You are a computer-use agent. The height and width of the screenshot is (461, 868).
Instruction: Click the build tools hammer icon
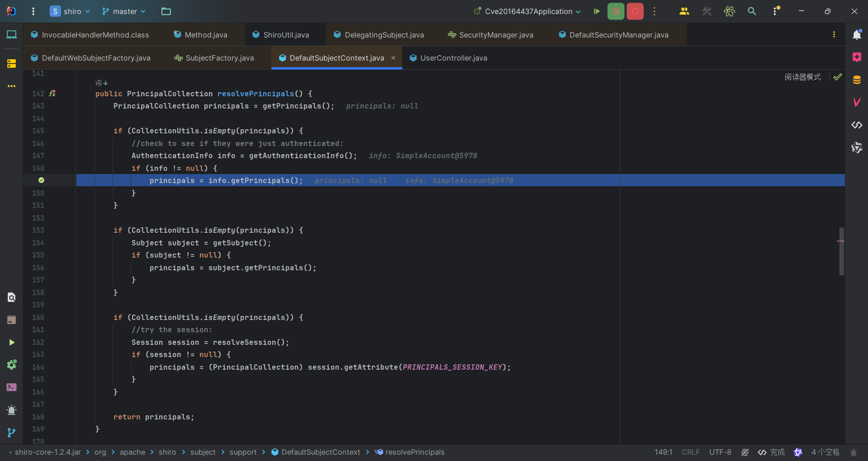coord(707,11)
